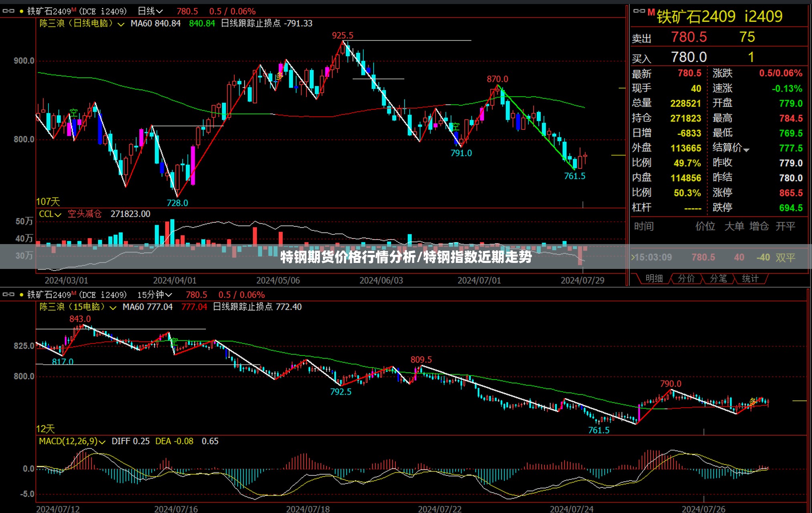Click the 日线跟踪止损点 772.40 readout
The image size is (812, 513).
pos(257,307)
